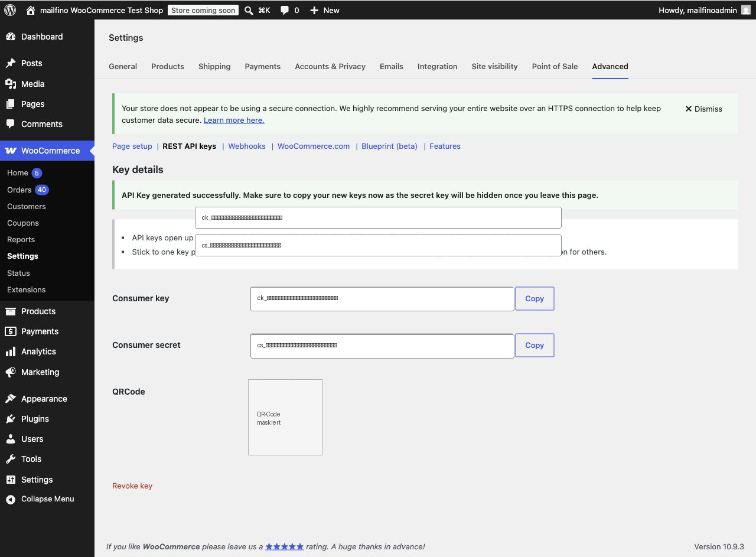Click the five-star rating link
The width and height of the screenshot is (756, 557).
(x=285, y=546)
